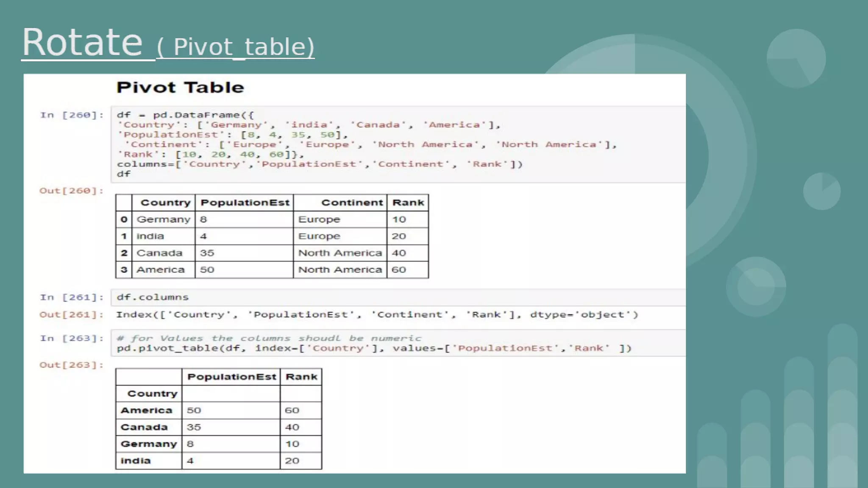Viewport: 868px width, 488px height.
Task: Click the pd.DataFrame code cell
Action: pos(381,144)
